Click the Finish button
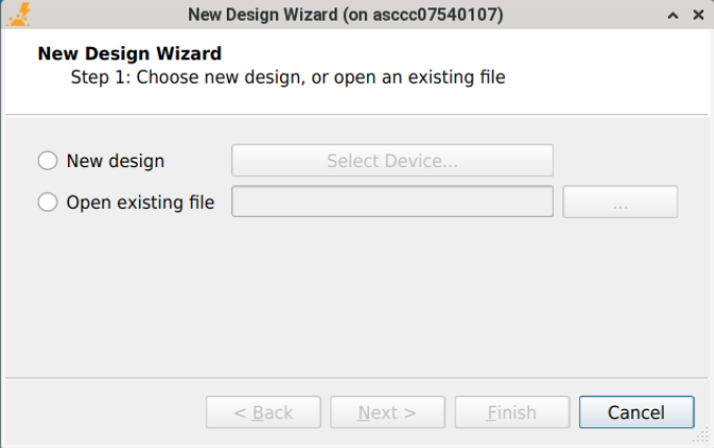714x448 pixels. 512,413
